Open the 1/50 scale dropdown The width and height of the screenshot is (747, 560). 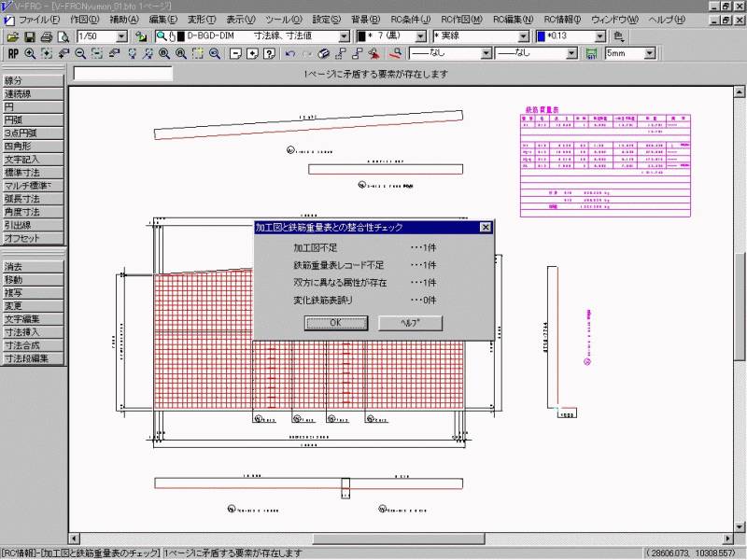coord(121,36)
